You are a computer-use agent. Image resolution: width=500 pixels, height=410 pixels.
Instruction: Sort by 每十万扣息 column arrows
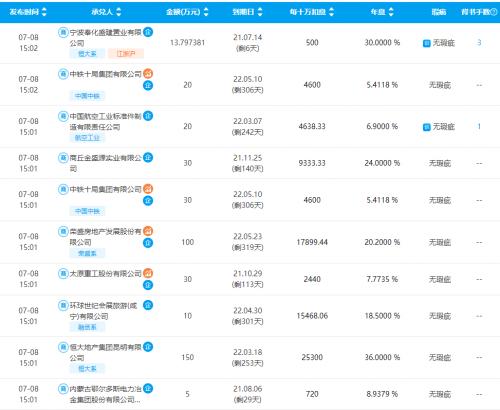tap(331, 12)
